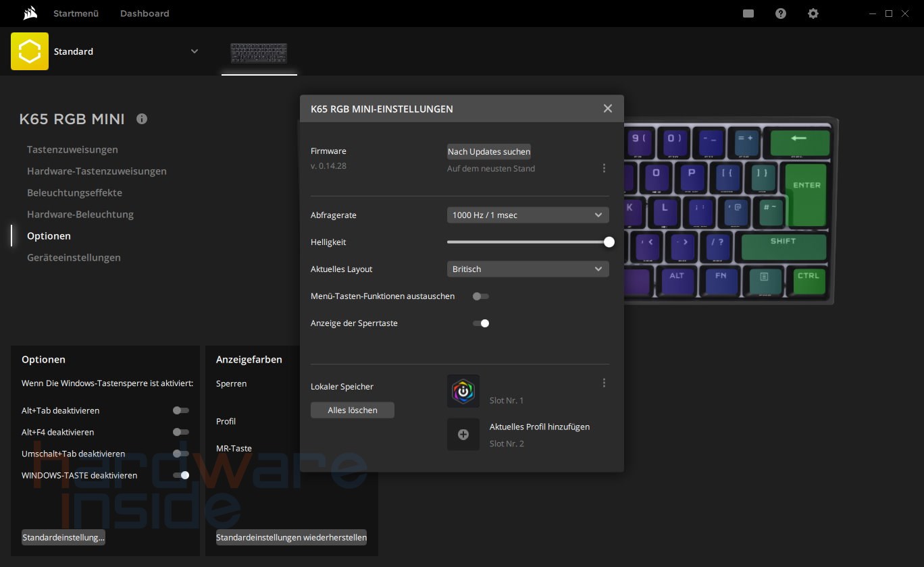Click the Corsair logo in the top bar

[x=29, y=12]
